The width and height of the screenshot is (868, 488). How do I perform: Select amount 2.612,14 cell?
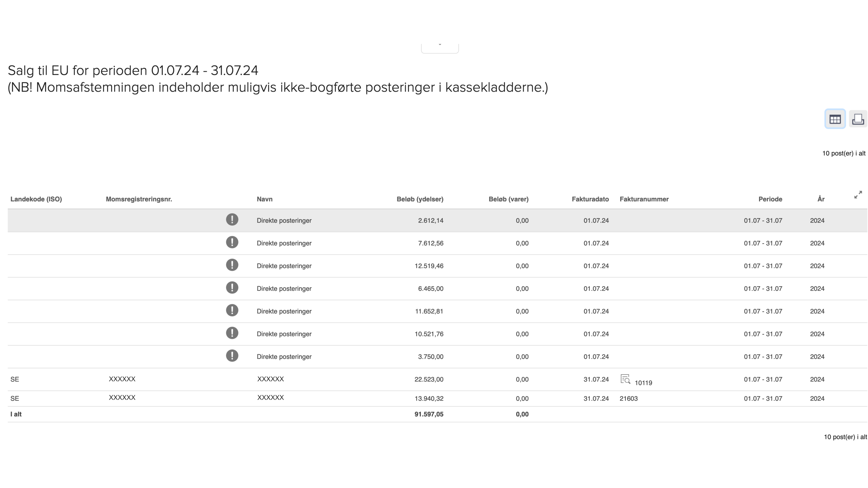coord(431,221)
